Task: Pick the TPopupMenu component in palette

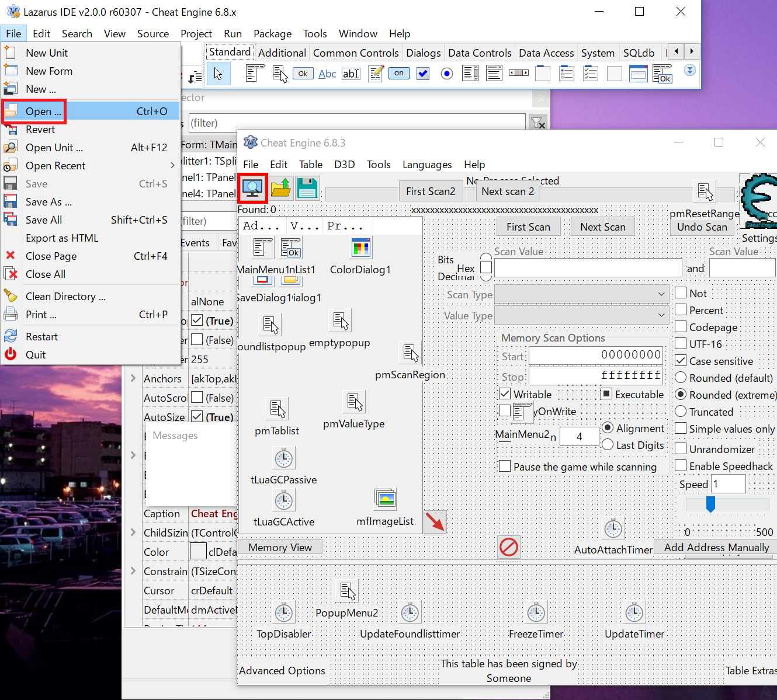Action: (x=280, y=74)
